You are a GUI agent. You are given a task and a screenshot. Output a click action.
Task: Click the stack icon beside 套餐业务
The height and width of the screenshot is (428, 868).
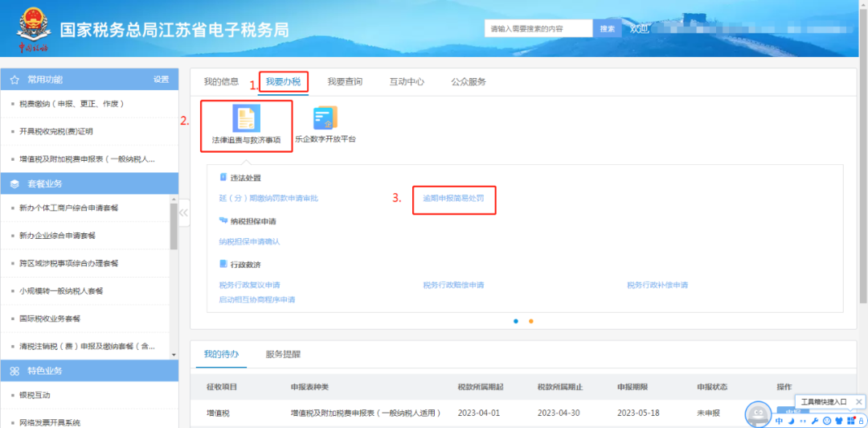(x=15, y=183)
